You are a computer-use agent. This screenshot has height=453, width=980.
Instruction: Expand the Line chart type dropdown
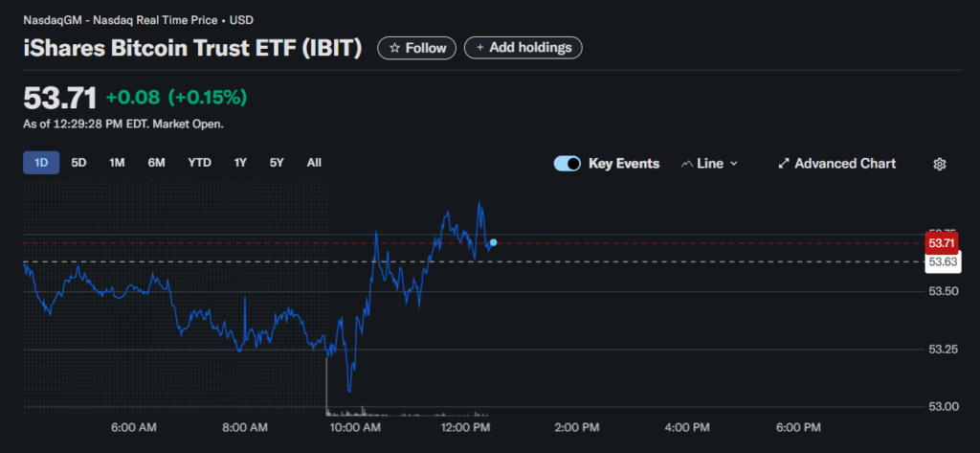[709, 164]
